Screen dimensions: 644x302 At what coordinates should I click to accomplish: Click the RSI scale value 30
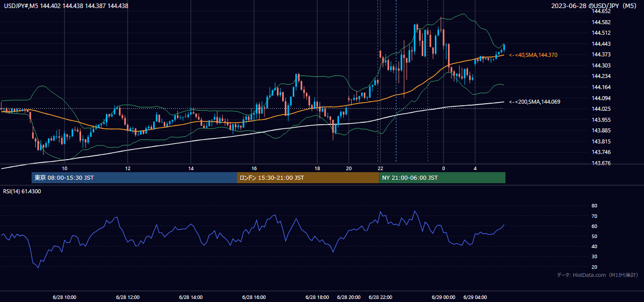(594, 257)
